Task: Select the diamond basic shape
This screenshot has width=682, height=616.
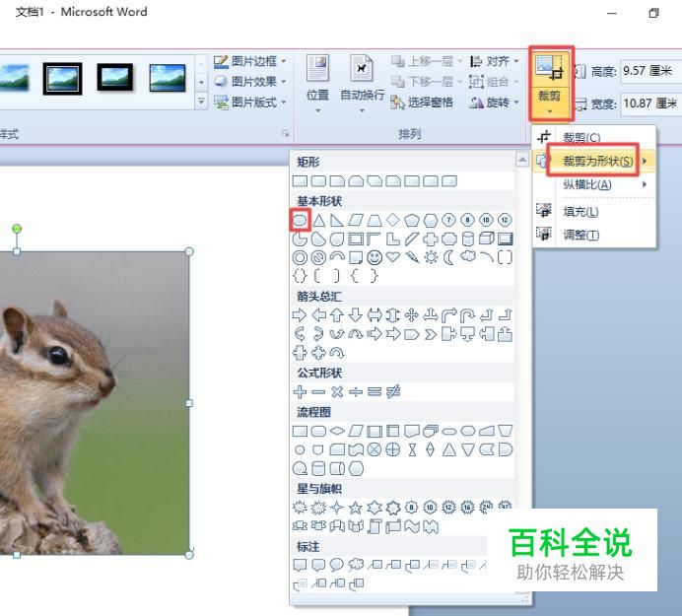Action: (x=393, y=220)
